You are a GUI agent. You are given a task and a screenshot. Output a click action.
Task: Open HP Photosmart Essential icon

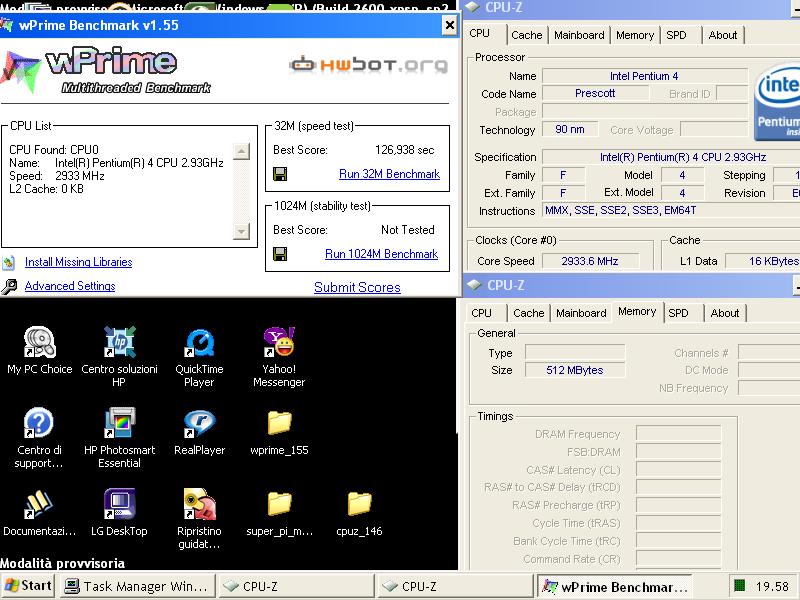tap(119, 438)
